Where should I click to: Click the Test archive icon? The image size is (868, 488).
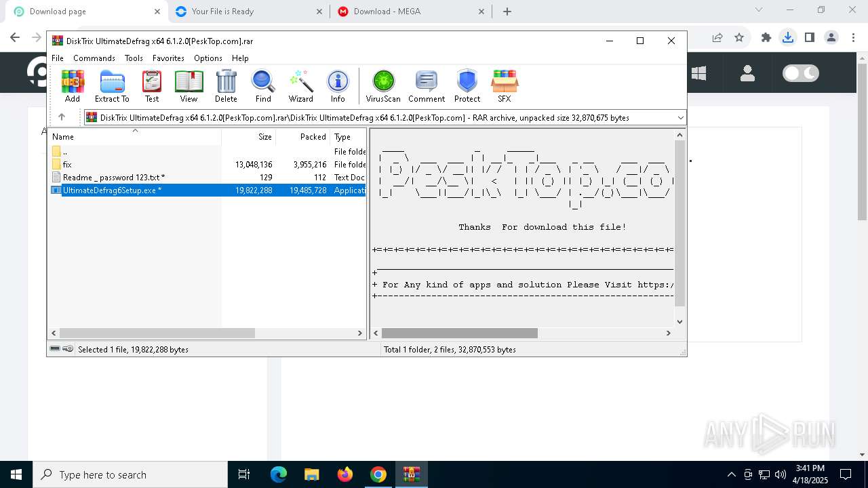point(152,86)
